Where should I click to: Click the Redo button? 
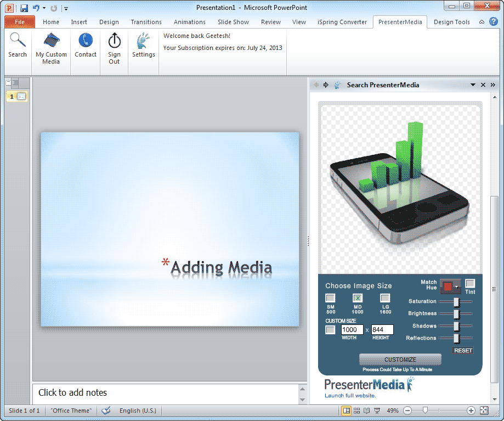pos(54,8)
